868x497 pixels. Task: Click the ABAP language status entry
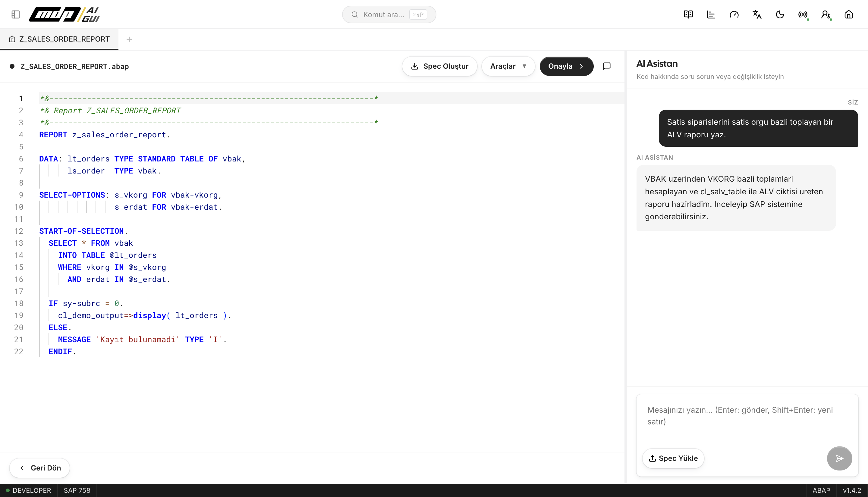click(821, 490)
